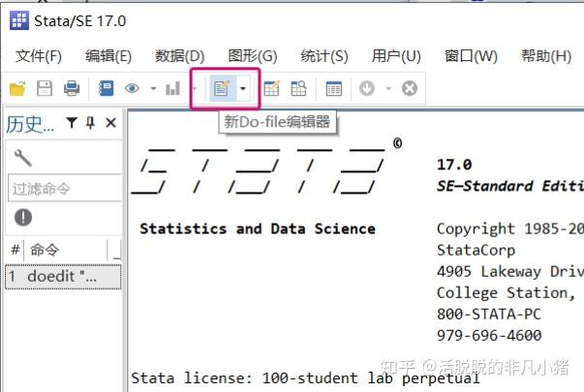
Task: Open the Variables Manager icon
Action: 334,89
